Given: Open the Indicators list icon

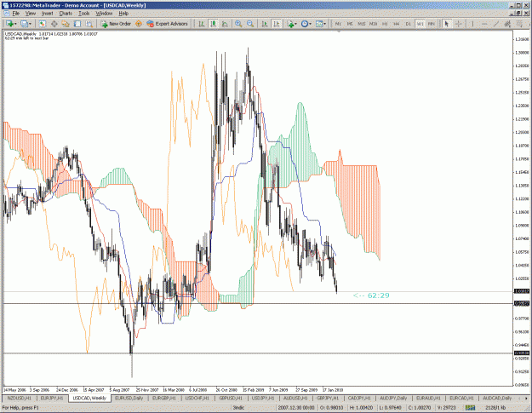Looking at the screenshot, I should pyautogui.click(x=290, y=24).
